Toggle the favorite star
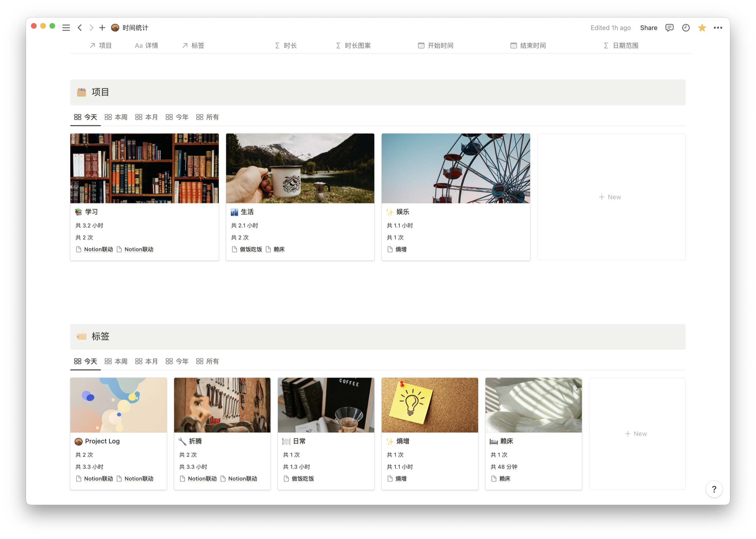Viewport: 756px width, 539px height. coord(702,28)
